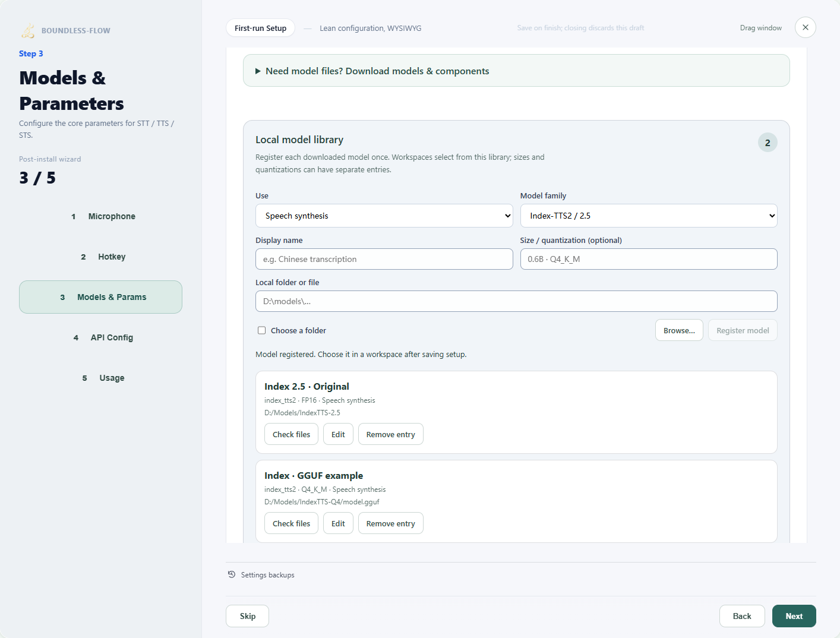Go to API Config step
Viewport: 840px width, 638px height.
[x=101, y=337]
